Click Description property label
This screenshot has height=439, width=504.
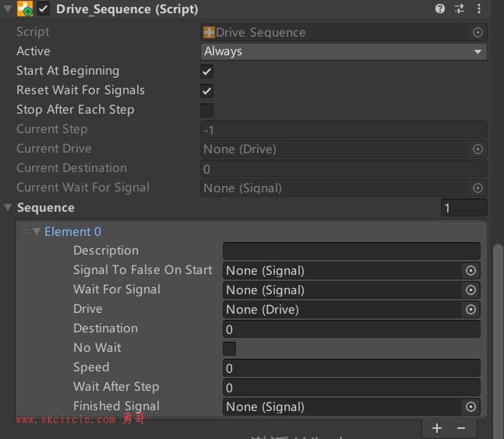(106, 251)
